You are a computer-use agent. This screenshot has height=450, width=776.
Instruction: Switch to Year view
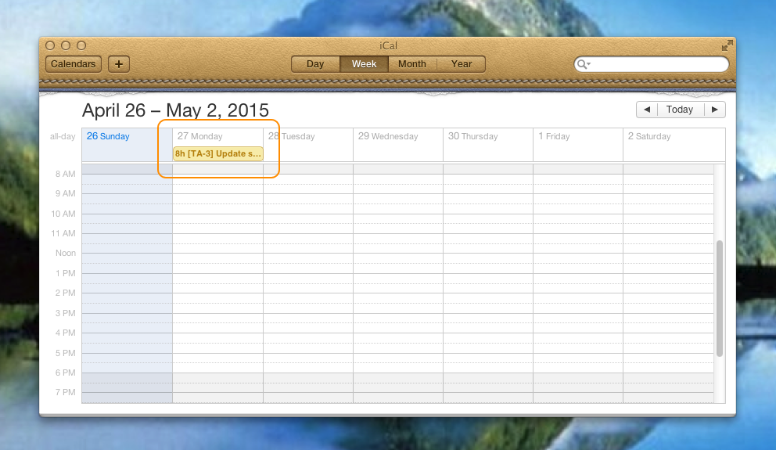pos(461,64)
